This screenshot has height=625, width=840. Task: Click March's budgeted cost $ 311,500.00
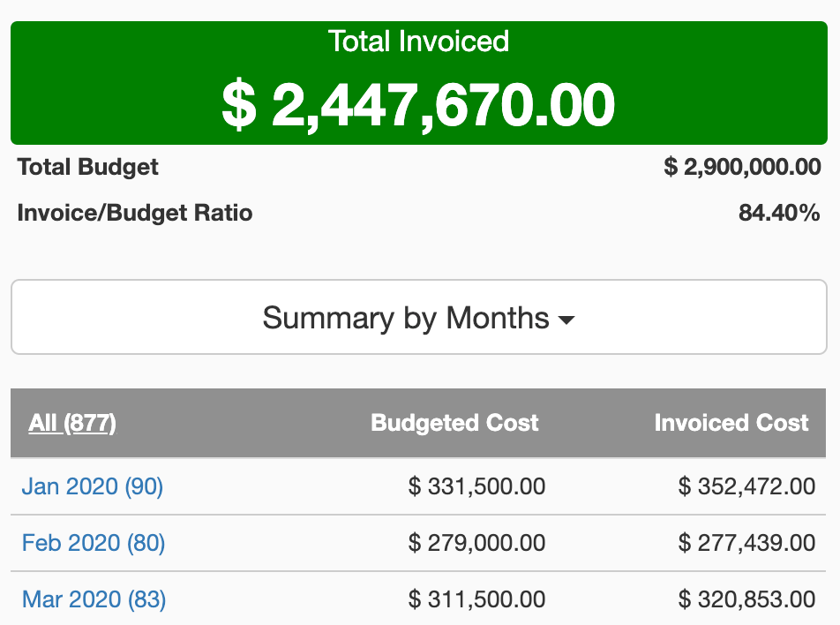476,600
